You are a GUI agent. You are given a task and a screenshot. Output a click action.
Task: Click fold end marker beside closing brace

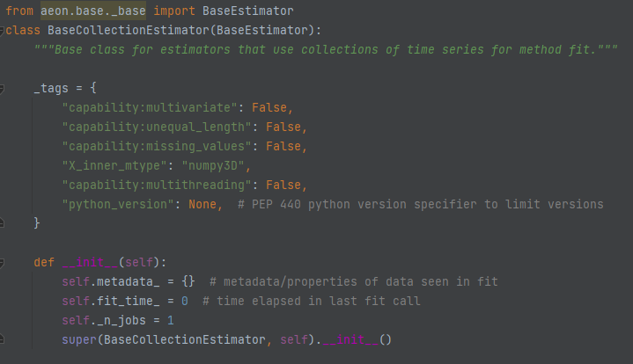(3, 223)
